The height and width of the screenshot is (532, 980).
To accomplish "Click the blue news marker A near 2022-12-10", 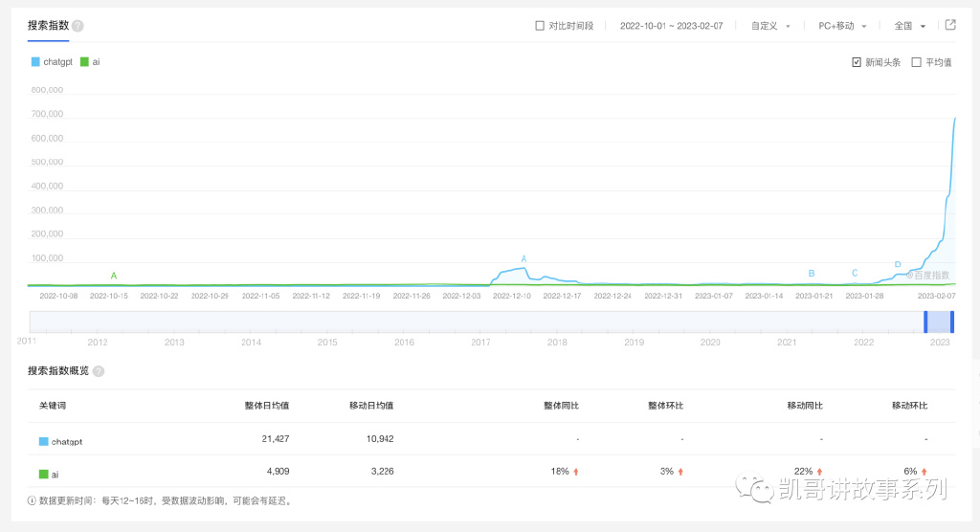I will [523, 258].
